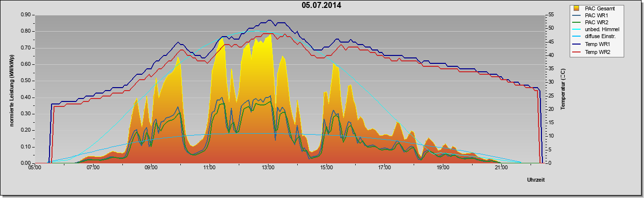Screen dimensions: 644x198
Task: Click the 17:00 time axis label
Action: pos(384,168)
